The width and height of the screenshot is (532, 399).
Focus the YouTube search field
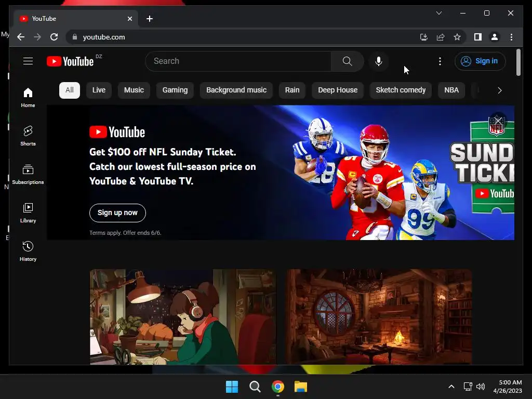coord(238,61)
